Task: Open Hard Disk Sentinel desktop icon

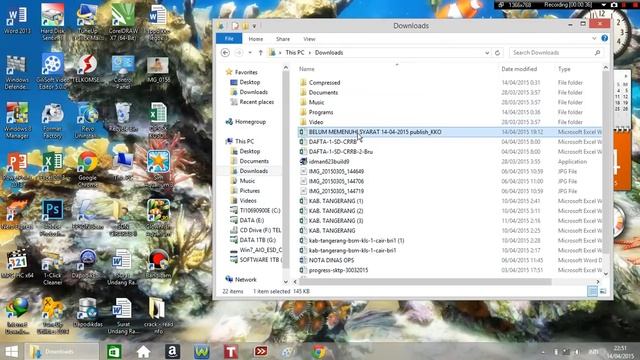Action: coord(52,23)
